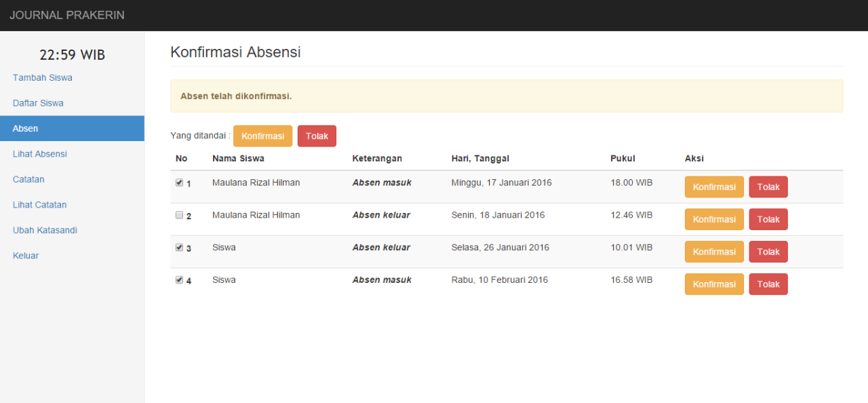Screen dimensions: 868x403
Task: Uncheck the checkbox for row 3
Action: pyautogui.click(x=179, y=248)
